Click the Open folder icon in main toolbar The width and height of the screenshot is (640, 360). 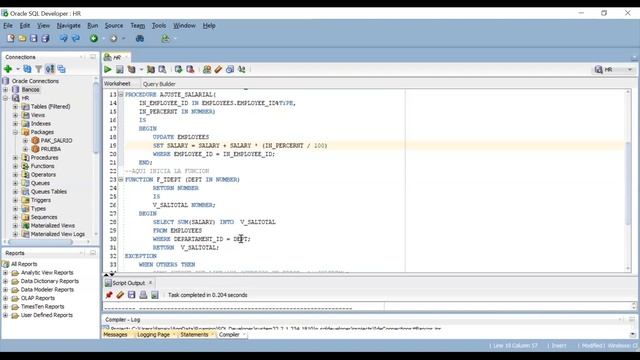[x=22, y=38]
